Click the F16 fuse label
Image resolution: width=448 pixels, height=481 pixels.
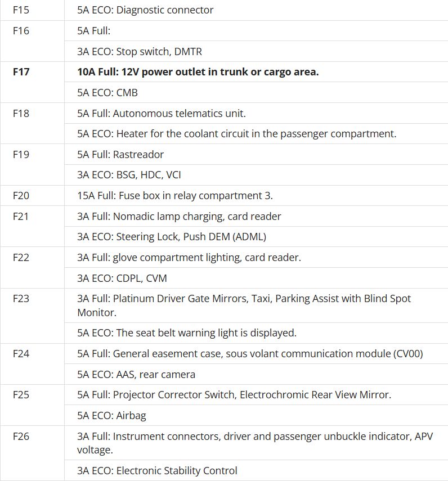[x=21, y=31]
